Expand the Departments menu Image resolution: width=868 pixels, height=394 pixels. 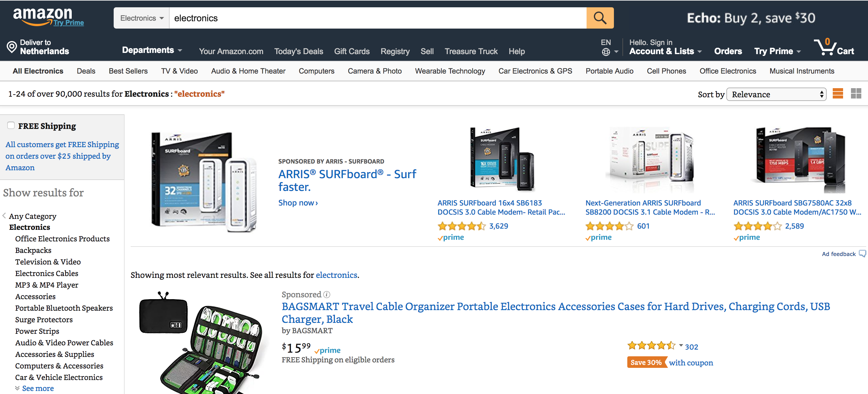(152, 50)
